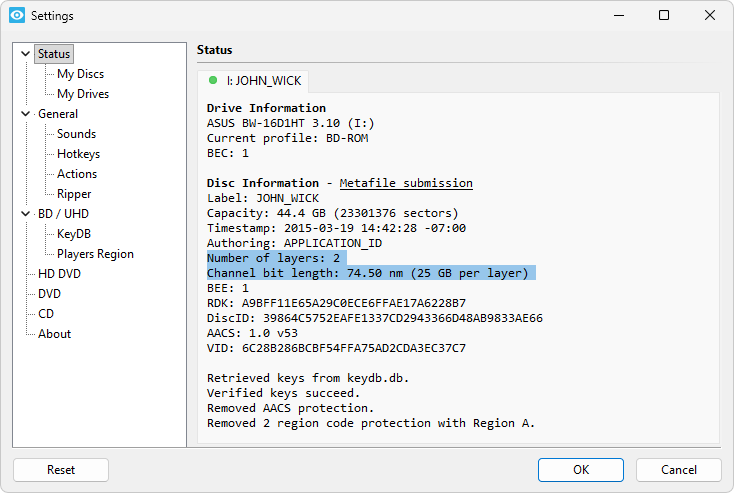Collapse the General tree node
The image size is (734, 493).
tap(26, 114)
